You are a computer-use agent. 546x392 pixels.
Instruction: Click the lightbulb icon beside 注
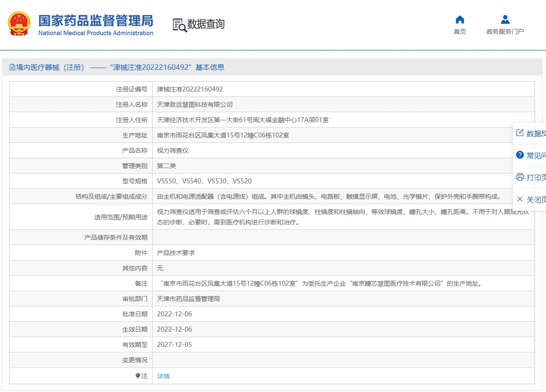[138, 376]
